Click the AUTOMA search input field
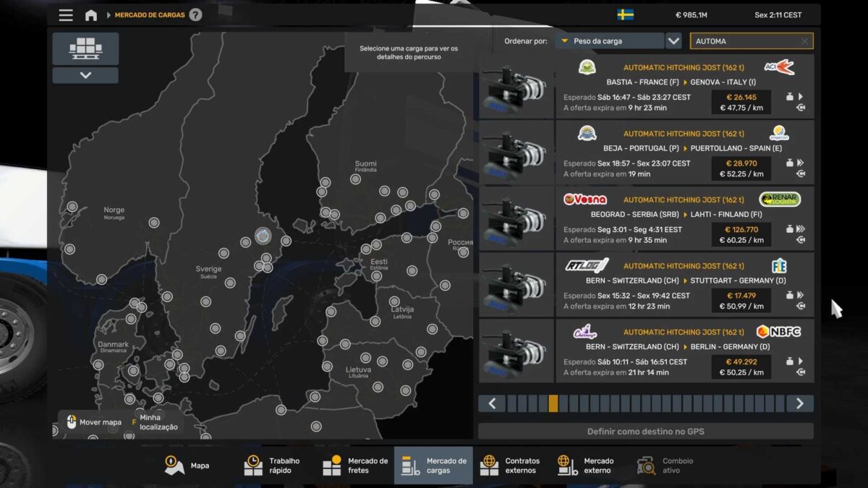This screenshot has height=488, width=868. (744, 41)
